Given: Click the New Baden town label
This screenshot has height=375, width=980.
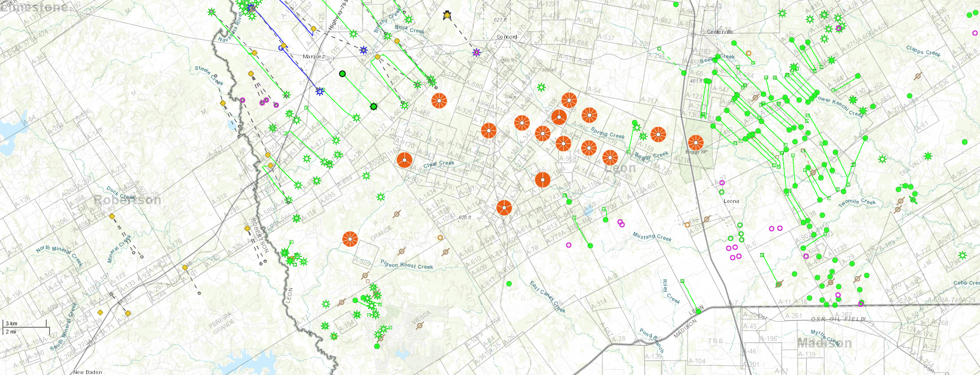Looking at the screenshot, I should point(87,372).
